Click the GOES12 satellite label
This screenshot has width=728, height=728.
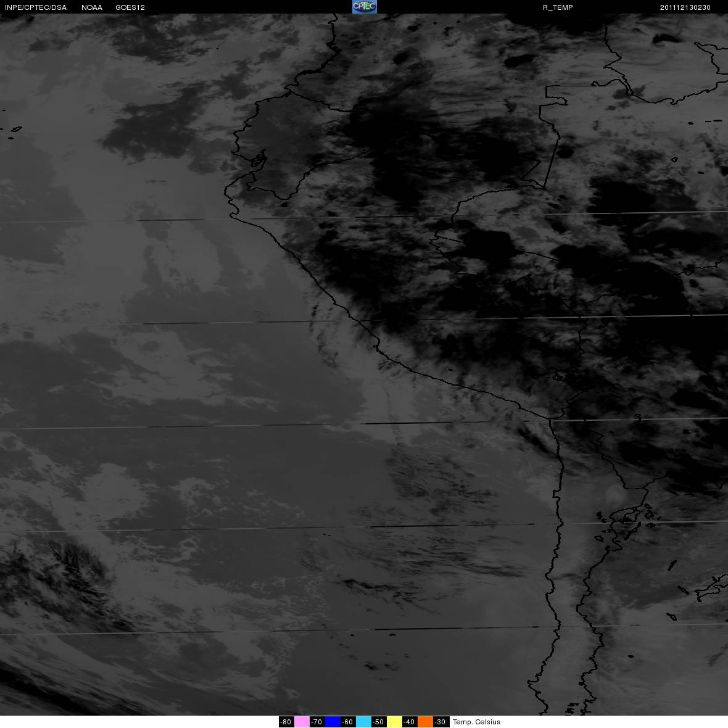pyautogui.click(x=130, y=7)
